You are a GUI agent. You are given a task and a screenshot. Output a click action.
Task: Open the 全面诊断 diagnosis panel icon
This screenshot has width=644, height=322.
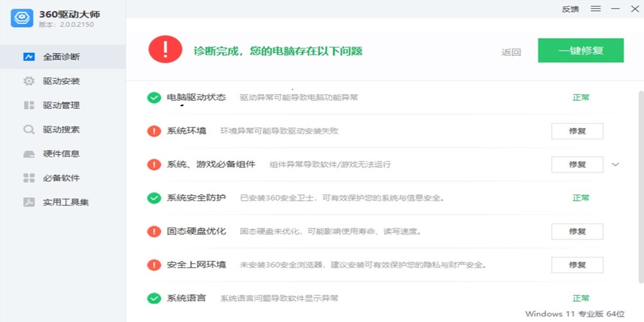click(30, 56)
